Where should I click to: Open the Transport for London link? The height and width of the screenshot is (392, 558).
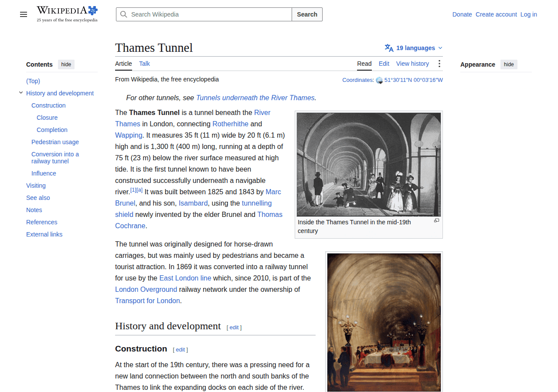pyautogui.click(x=147, y=301)
